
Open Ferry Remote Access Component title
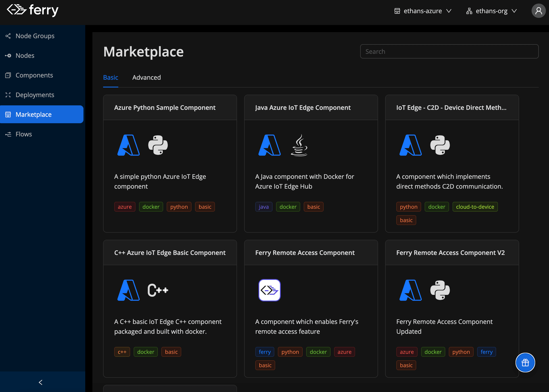(305, 253)
